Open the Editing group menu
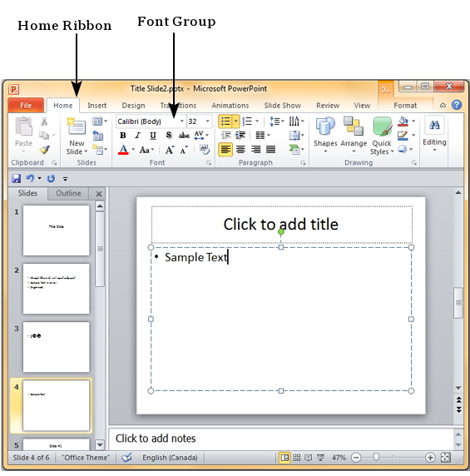This screenshot has width=470, height=476. click(434, 135)
